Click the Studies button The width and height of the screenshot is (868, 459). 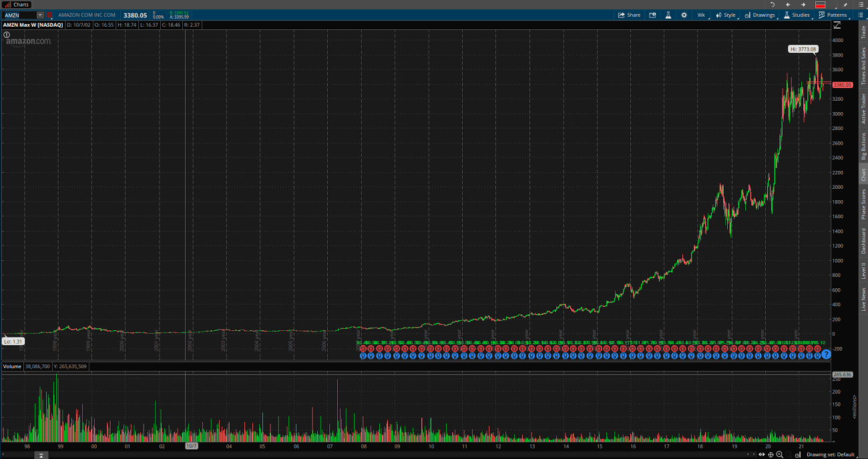point(797,15)
